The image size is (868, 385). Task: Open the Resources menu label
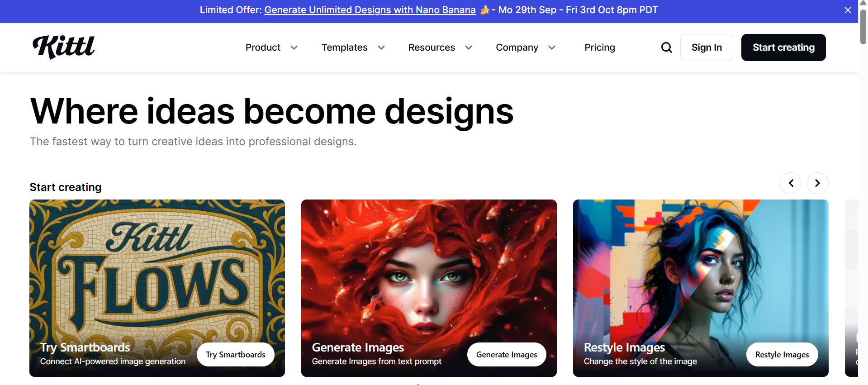(432, 48)
